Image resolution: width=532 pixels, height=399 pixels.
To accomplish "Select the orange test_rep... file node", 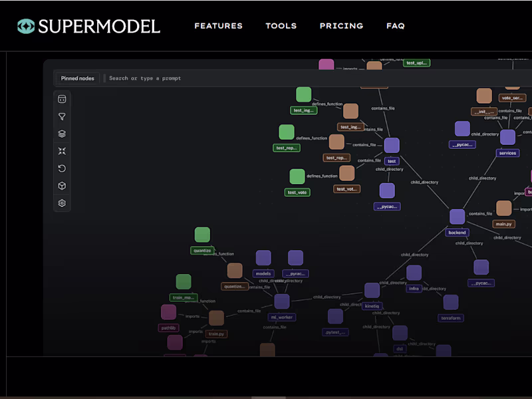I will 336,142.
